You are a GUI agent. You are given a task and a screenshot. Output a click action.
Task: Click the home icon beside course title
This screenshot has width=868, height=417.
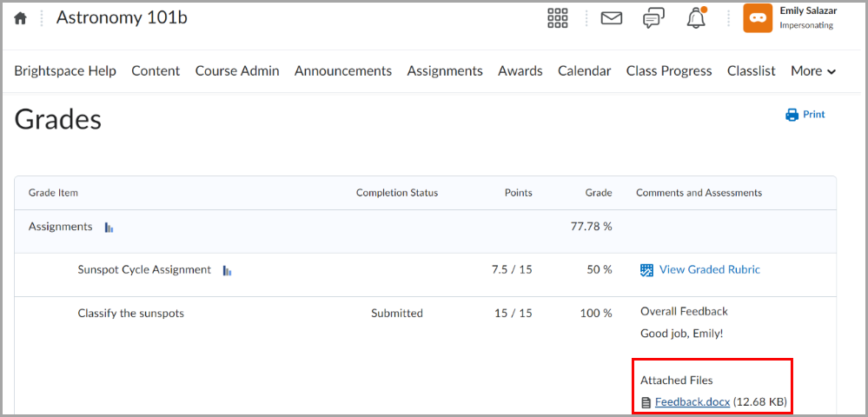point(20,18)
